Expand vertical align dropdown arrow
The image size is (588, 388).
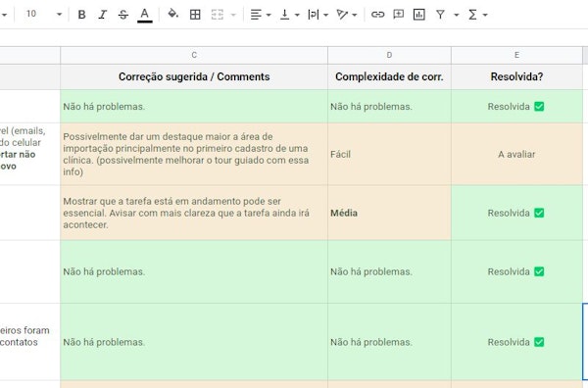tap(297, 15)
